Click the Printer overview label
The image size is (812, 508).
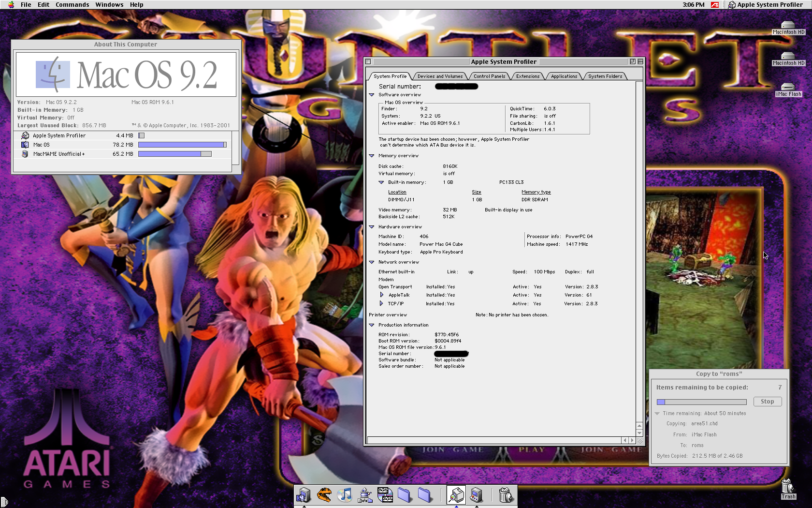pyautogui.click(x=388, y=315)
